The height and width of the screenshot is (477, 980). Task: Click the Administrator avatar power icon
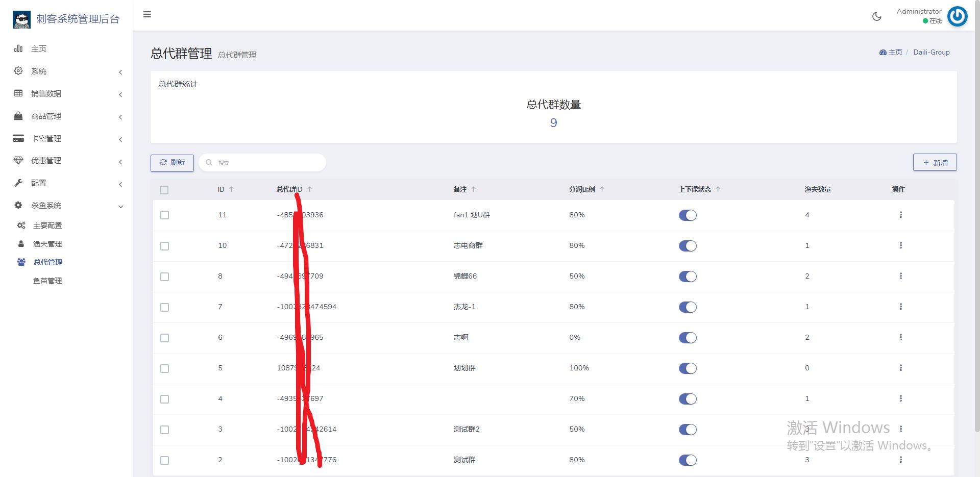click(x=957, y=16)
